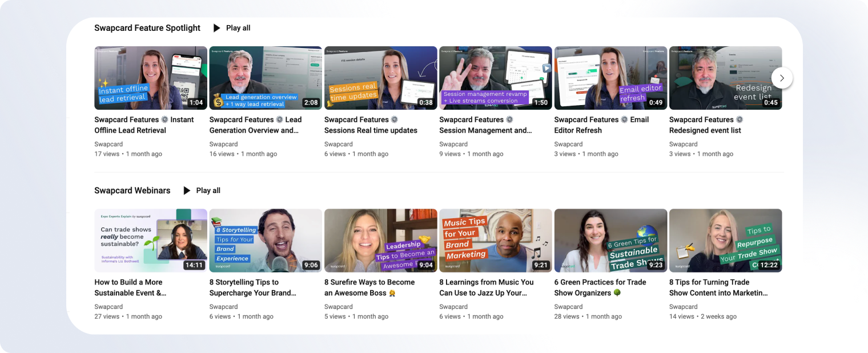Image resolution: width=868 pixels, height=353 pixels.
Task: Click the '17 views • 1 month ago' text
Action: [128, 154]
